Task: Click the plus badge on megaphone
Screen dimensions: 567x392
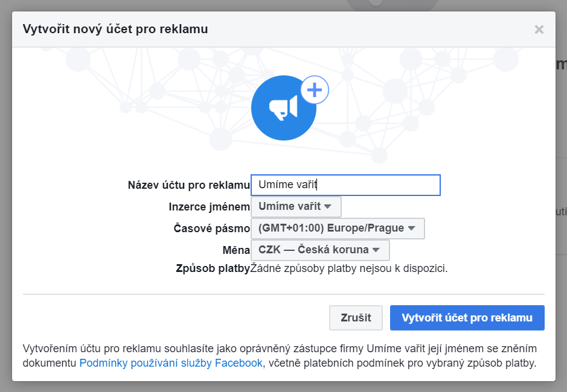Action: (x=314, y=90)
